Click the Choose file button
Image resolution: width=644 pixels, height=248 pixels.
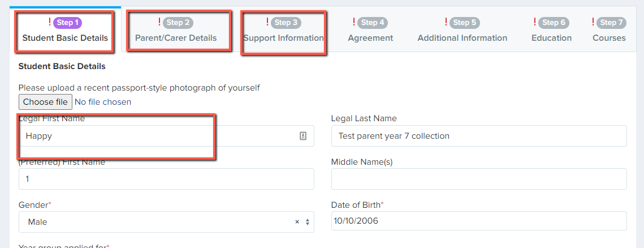point(46,102)
